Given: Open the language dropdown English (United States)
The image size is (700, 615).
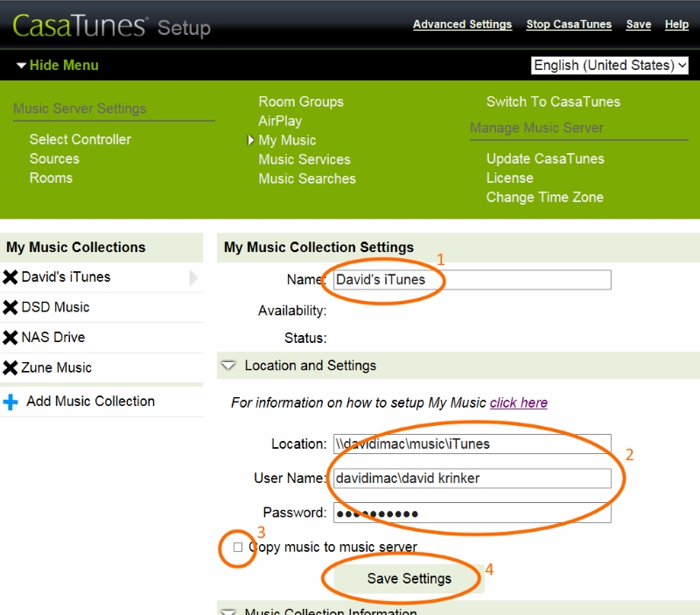Looking at the screenshot, I should [x=609, y=65].
